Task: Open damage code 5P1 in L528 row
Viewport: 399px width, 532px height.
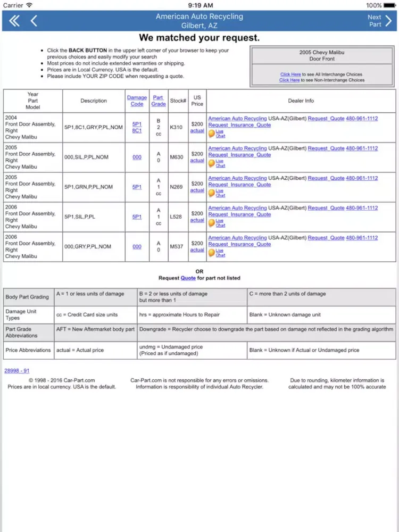Action: pos(137,217)
